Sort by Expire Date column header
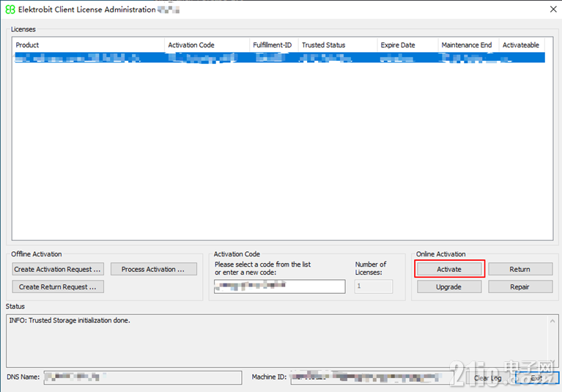Image resolution: width=562 pixels, height=392 pixels. [x=407, y=45]
